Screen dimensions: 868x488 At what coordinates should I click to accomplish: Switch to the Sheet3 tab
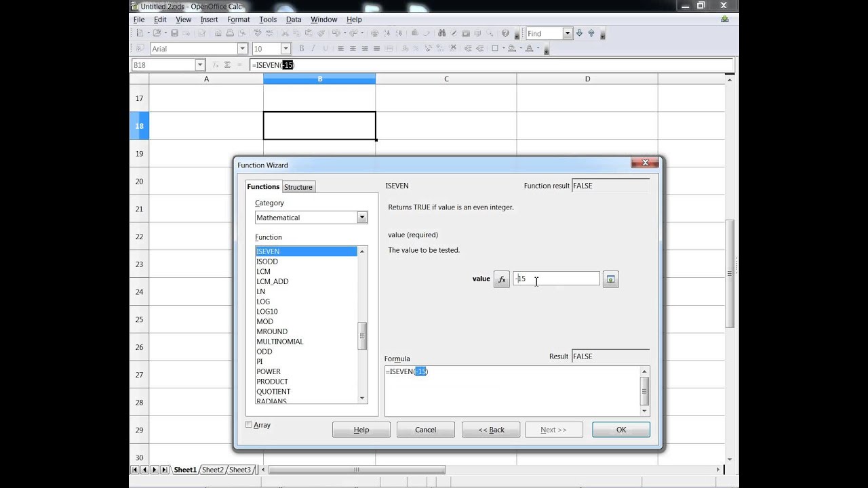[239, 470]
